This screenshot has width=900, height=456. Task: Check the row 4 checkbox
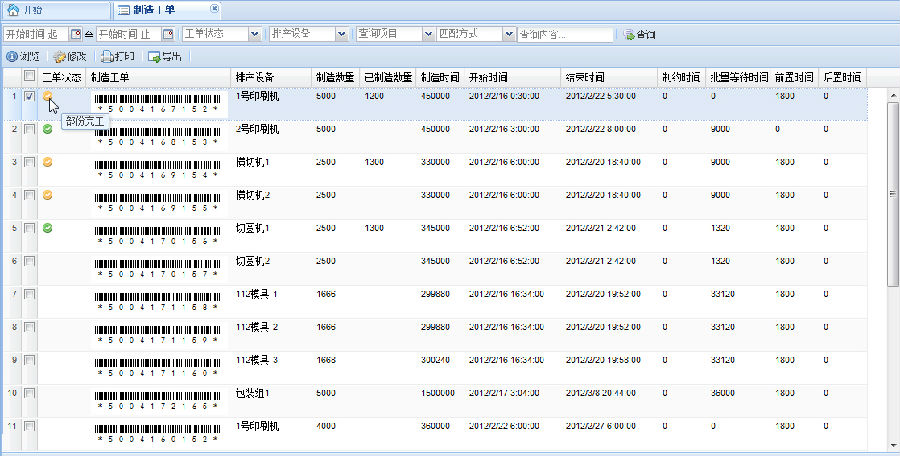29,195
